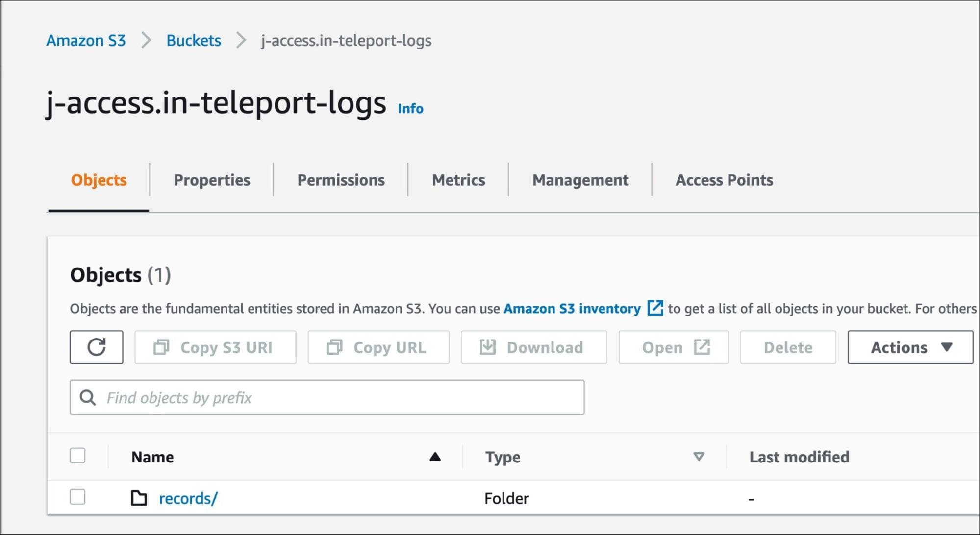Click the folder icon next to records/

click(x=138, y=497)
